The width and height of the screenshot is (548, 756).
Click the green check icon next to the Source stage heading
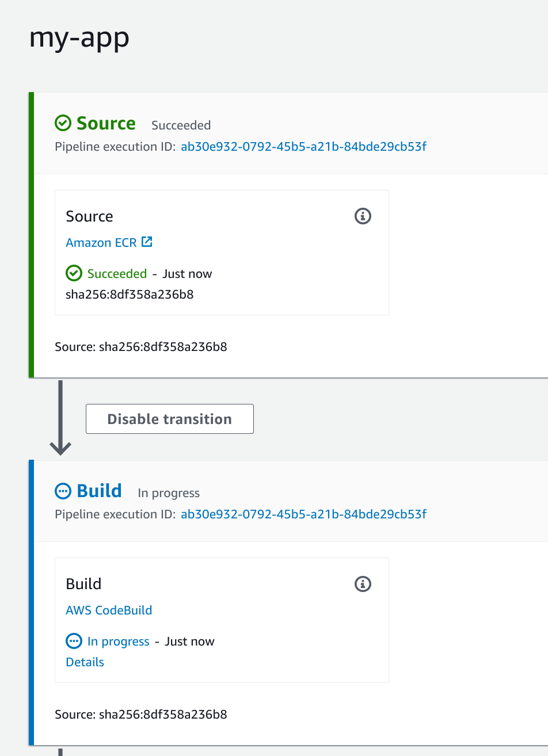pyautogui.click(x=63, y=123)
